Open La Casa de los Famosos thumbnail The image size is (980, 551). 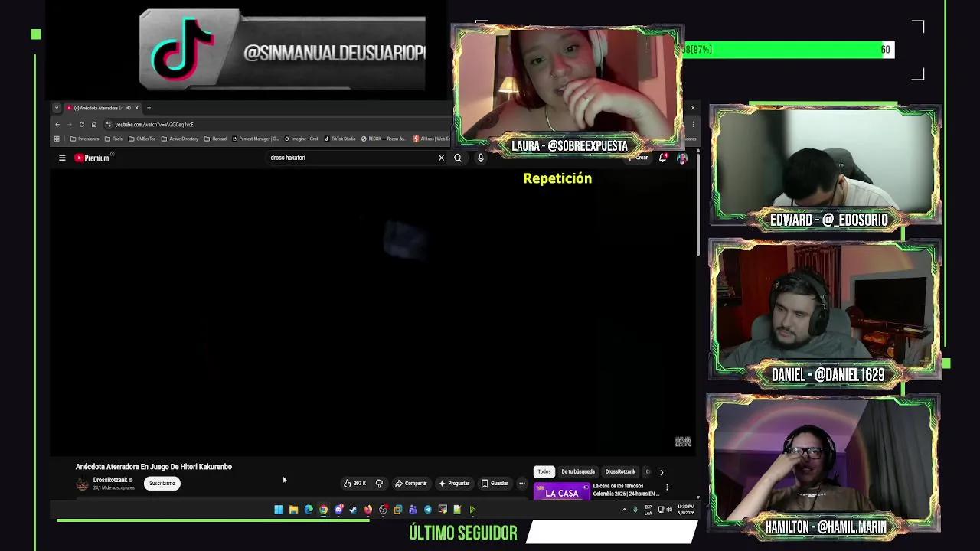(x=561, y=492)
